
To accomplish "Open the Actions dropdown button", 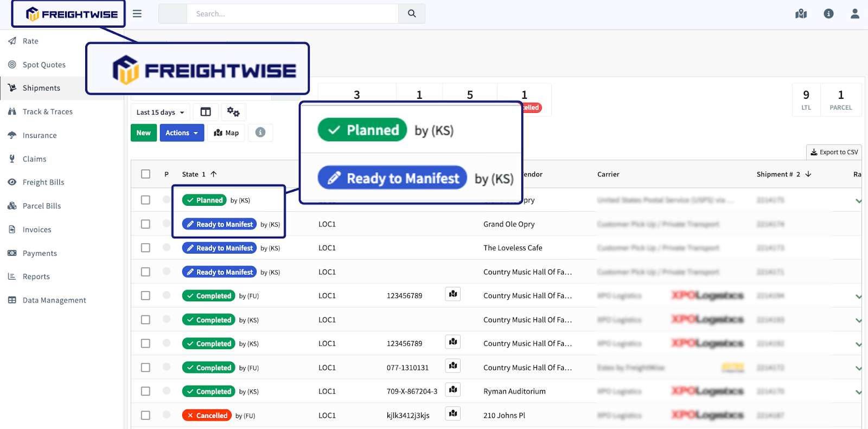I will [182, 133].
